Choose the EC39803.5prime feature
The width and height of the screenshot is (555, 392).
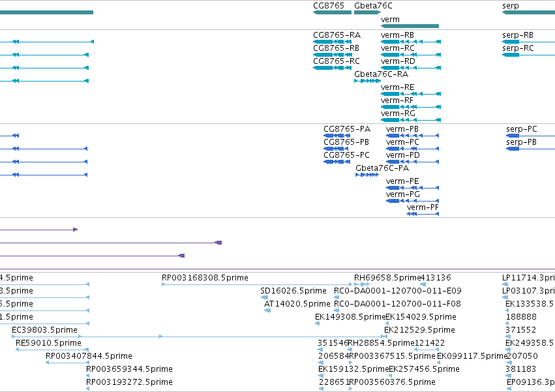point(44,330)
